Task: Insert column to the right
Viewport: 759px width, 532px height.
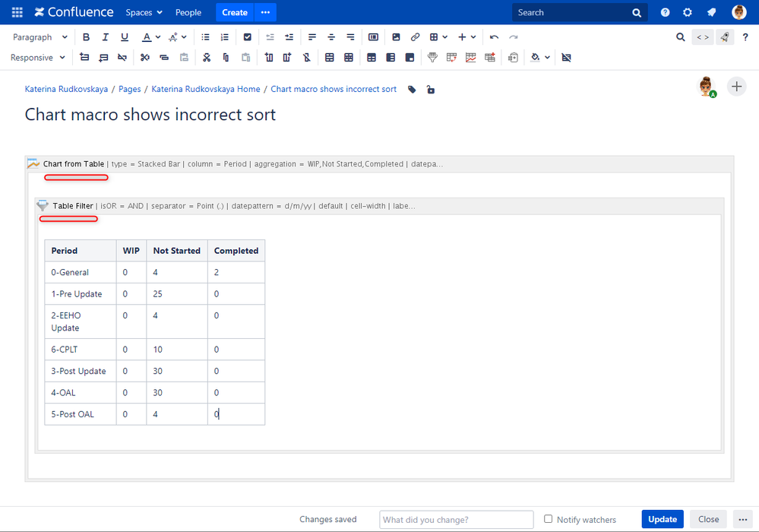Action: (x=287, y=58)
